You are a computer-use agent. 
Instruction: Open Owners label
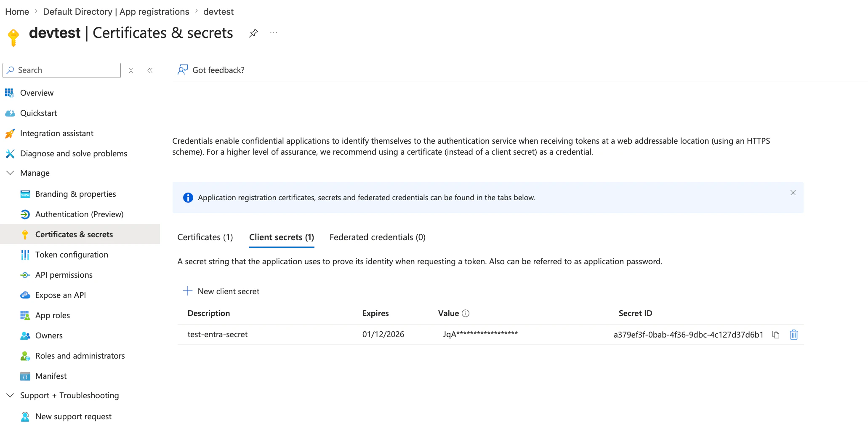[x=49, y=335]
